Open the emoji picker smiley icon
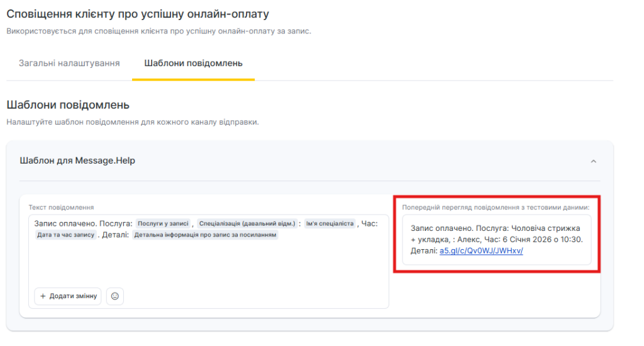644x346 pixels. pos(114,296)
